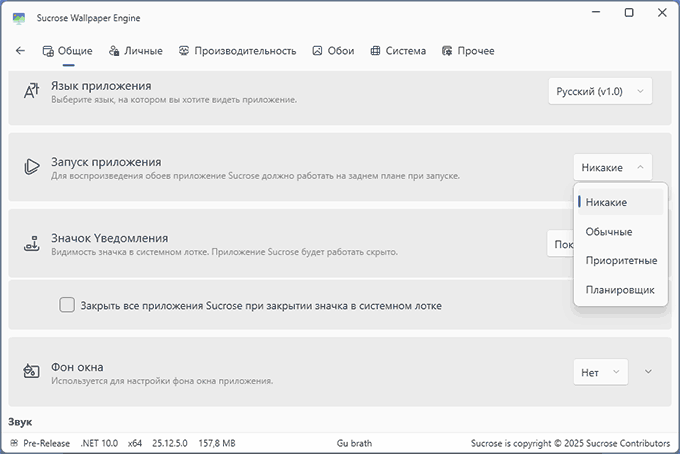This screenshot has height=454, width=680.
Task: Click the Sucrose app logo in title bar
Action: coord(19,14)
